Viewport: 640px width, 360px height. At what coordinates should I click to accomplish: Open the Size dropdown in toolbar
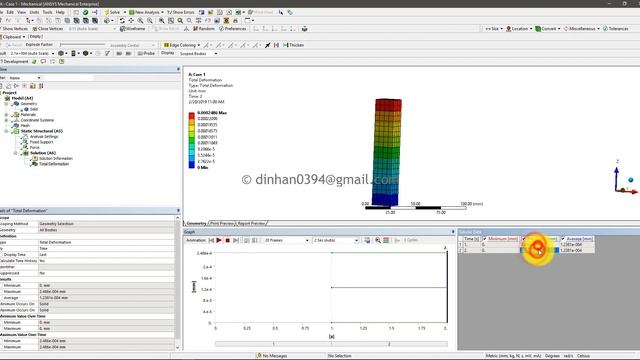click(x=494, y=29)
